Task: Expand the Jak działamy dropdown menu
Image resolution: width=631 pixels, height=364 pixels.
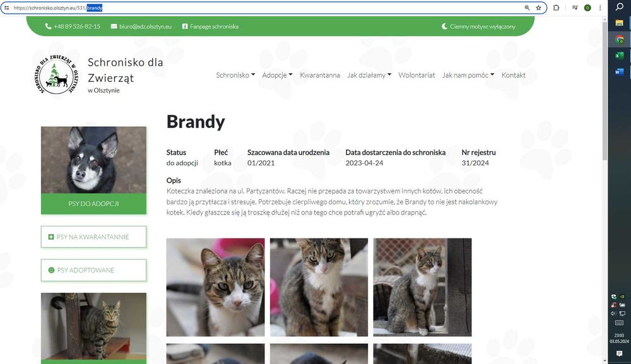Action: pyautogui.click(x=369, y=75)
